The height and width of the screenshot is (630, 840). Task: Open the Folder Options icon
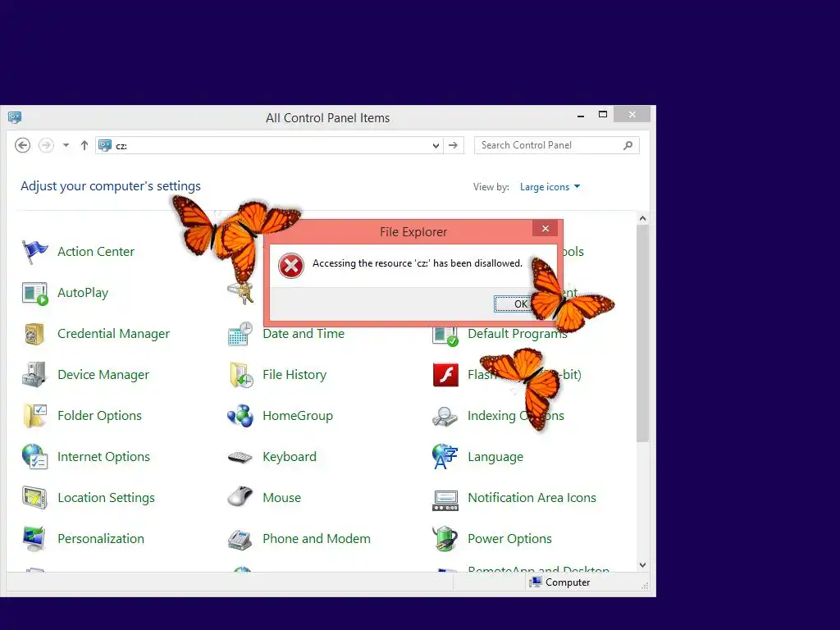click(34, 416)
